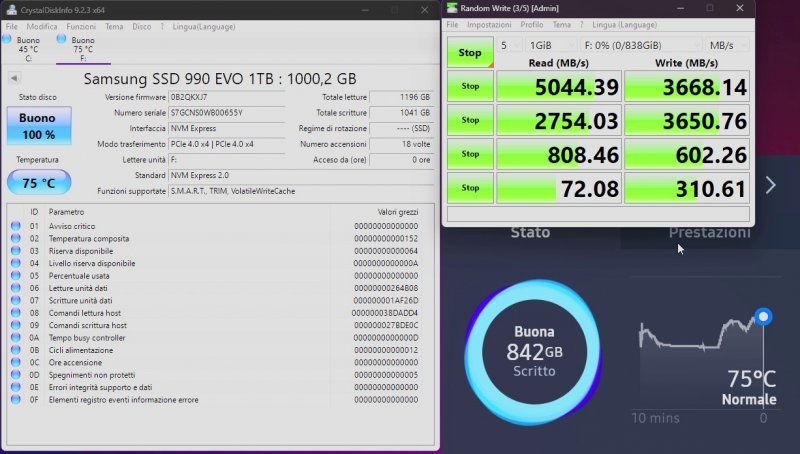Open Modifica menu in CrystalDiskInfo
Image resolution: width=800 pixels, height=454 pixels.
click(42, 27)
